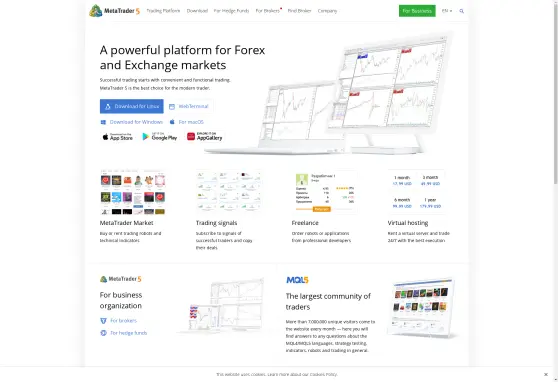Click the MetaTrader 5 logo above For business
Image resolution: width=558 pixels, height=382 pixels.
tap(121, 279)
